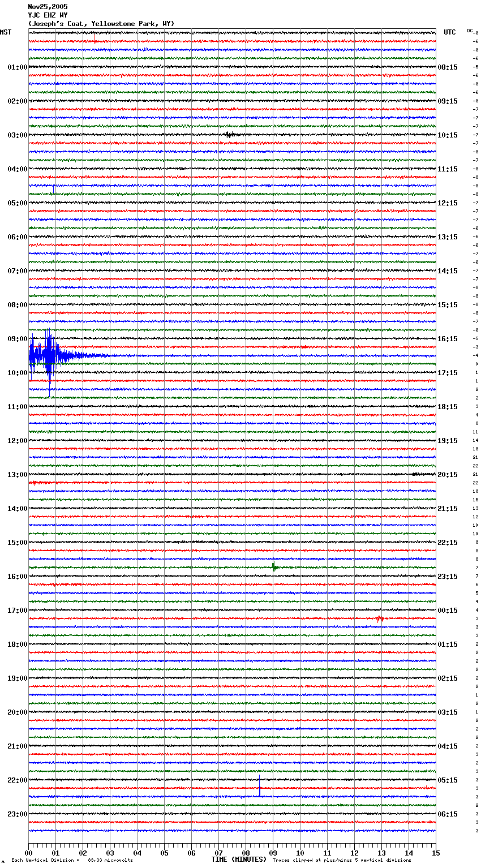Select the 22:00 MST time label
This screenshot has height=868, width=481.
pyautogui.click(x=18, y=780)
